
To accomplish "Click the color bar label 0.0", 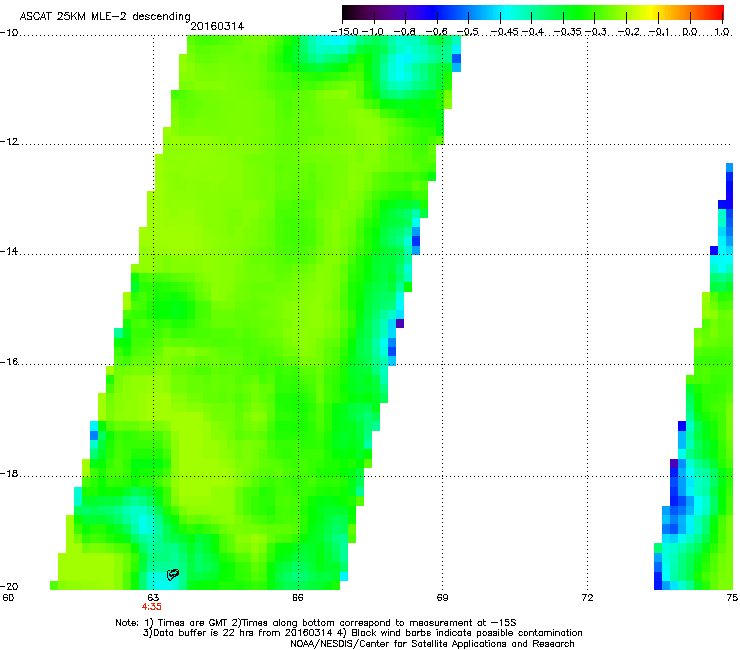I will (690, 32).
